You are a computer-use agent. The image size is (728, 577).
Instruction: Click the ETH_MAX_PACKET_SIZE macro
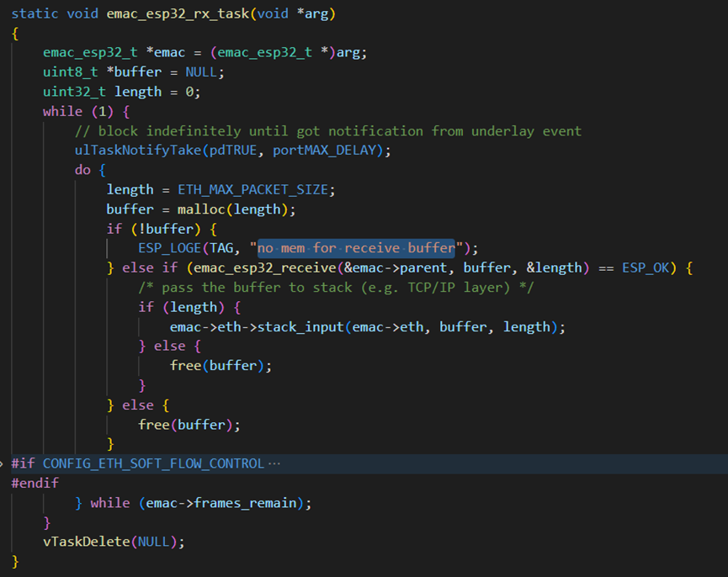point(253,190)
